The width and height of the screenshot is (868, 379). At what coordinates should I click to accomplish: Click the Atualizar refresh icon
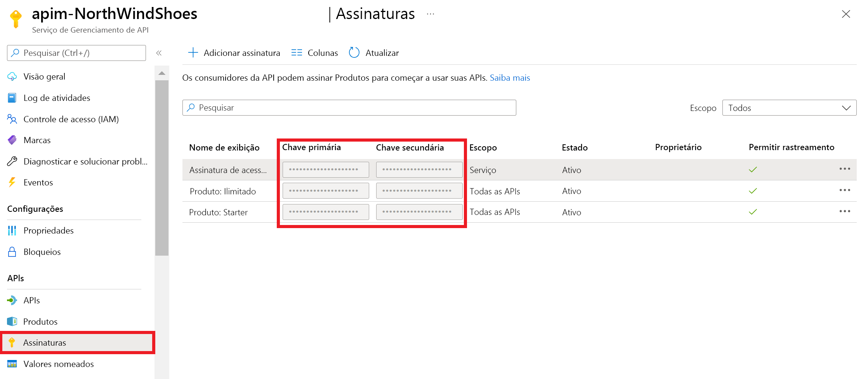[x=354, y=52]
